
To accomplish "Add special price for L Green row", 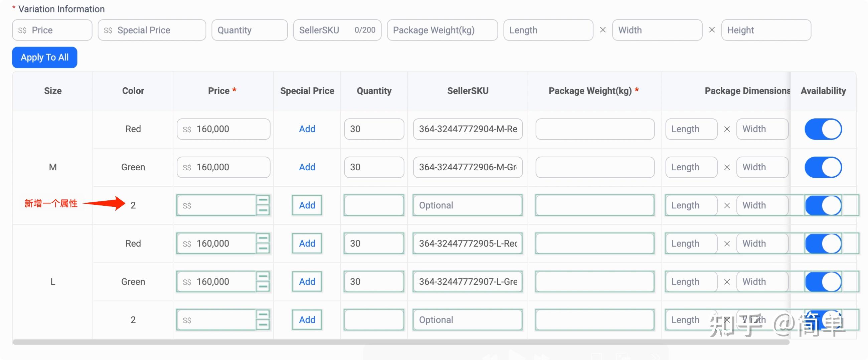I will click(307, 281).
